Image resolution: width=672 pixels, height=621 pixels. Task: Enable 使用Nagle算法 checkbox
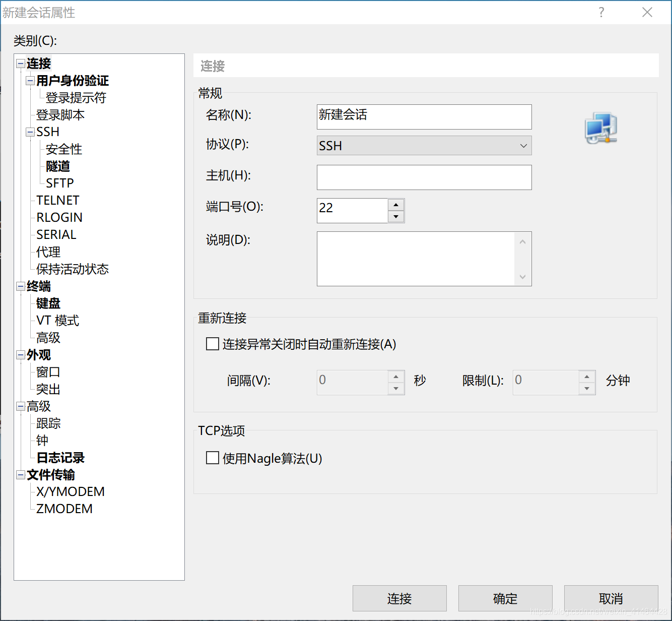(212, 458)
